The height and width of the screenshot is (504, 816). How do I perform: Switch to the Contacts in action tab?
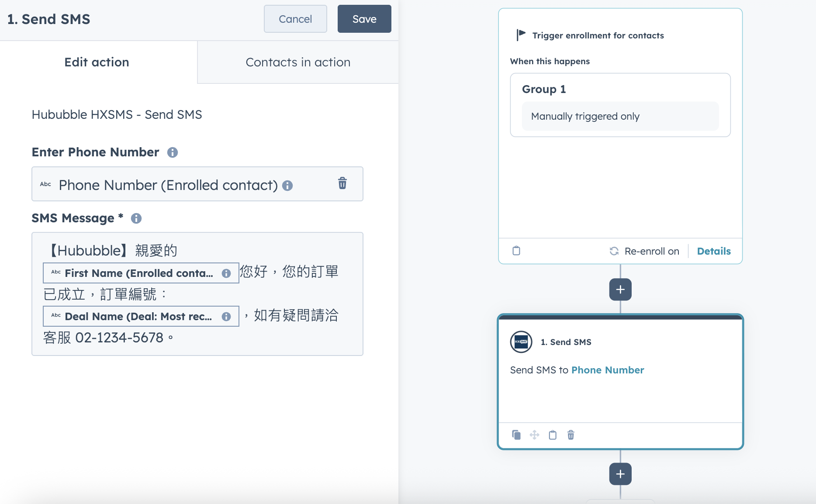click(298, 62)
